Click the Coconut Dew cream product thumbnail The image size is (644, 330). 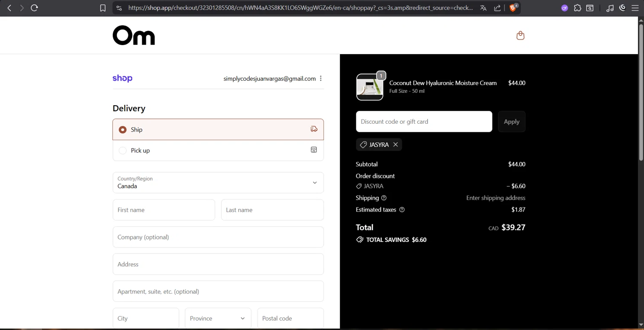coord(370,87)
